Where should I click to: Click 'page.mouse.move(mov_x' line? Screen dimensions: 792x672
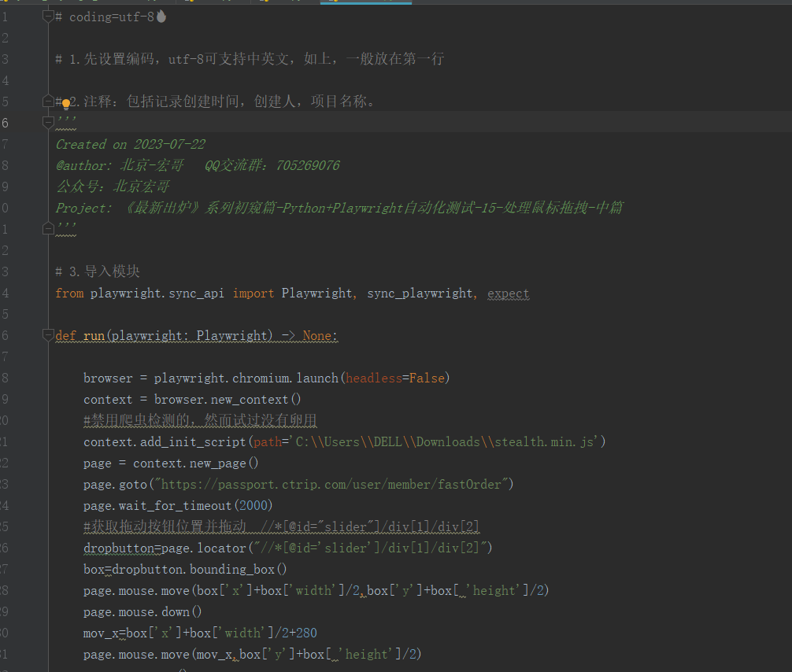click(253, 655)
